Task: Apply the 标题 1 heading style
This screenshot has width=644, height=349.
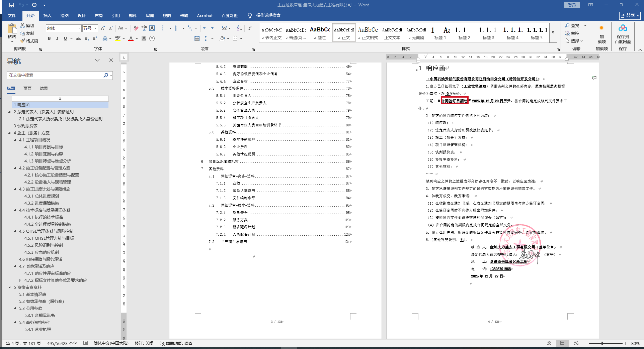Action: [x=440, y=33]
